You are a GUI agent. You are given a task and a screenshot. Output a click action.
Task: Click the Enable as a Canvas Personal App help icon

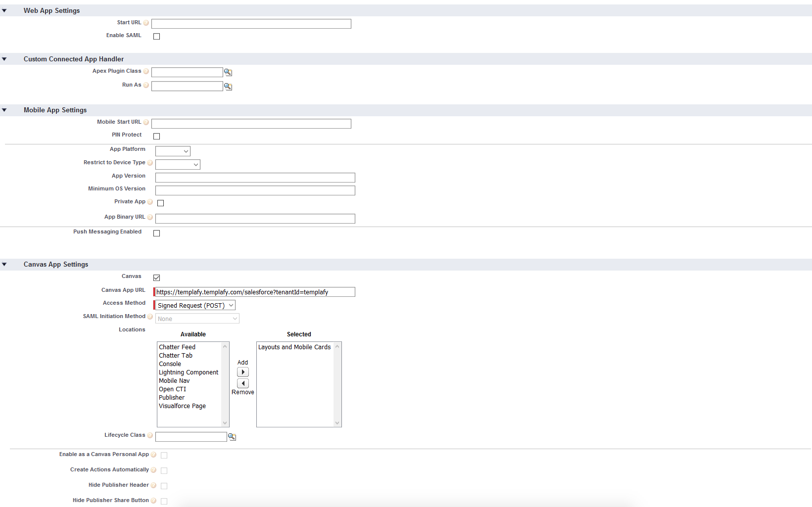coord(153,455)
